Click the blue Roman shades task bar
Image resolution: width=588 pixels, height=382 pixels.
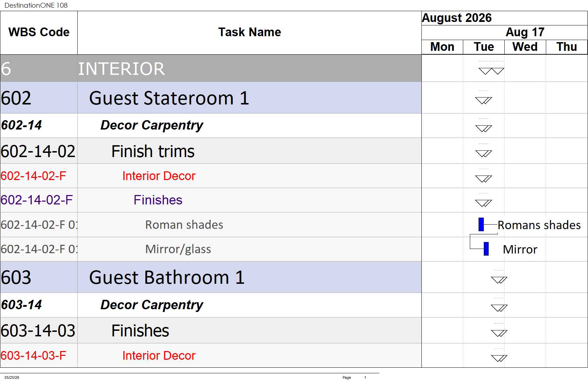tap(481, 224)
